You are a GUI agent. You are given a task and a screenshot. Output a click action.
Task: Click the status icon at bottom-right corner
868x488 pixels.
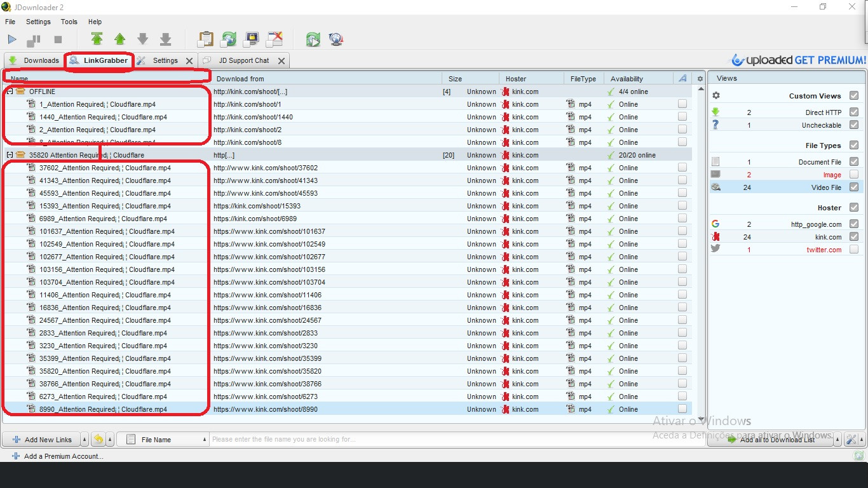[x=859, y=456]
